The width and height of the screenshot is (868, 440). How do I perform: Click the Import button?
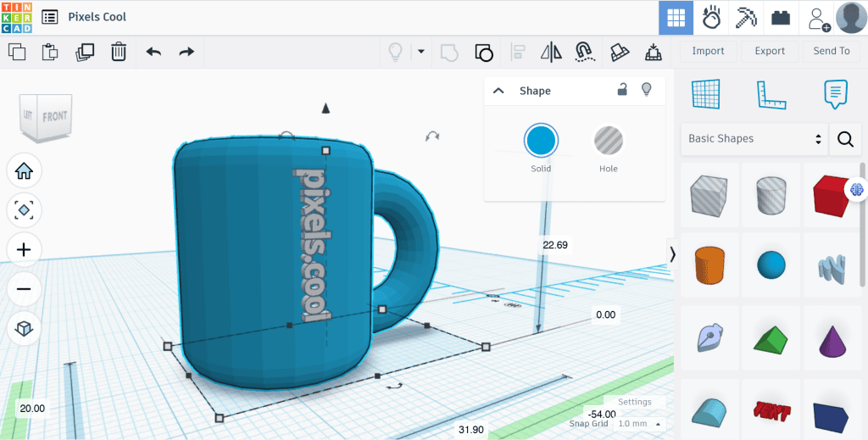[x=708, y=51]
